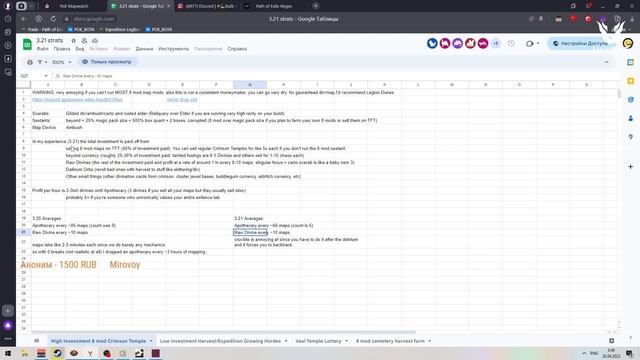Open the Google account avatar
The height and width of the screenshot is (360, 640).
pyautogui.click(x=628, y=43)
